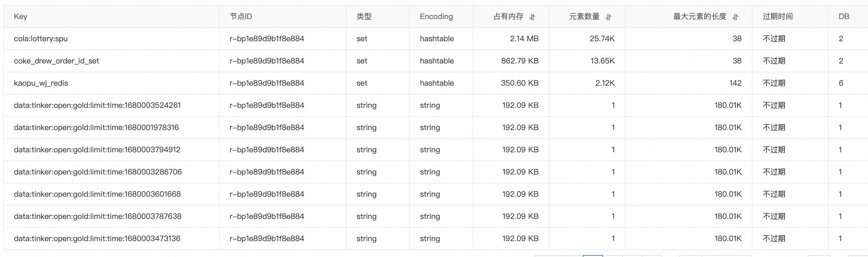Click the max element length 142 cell
The width and height of the screenshot is (868, 257).
(x=735, y=83)
